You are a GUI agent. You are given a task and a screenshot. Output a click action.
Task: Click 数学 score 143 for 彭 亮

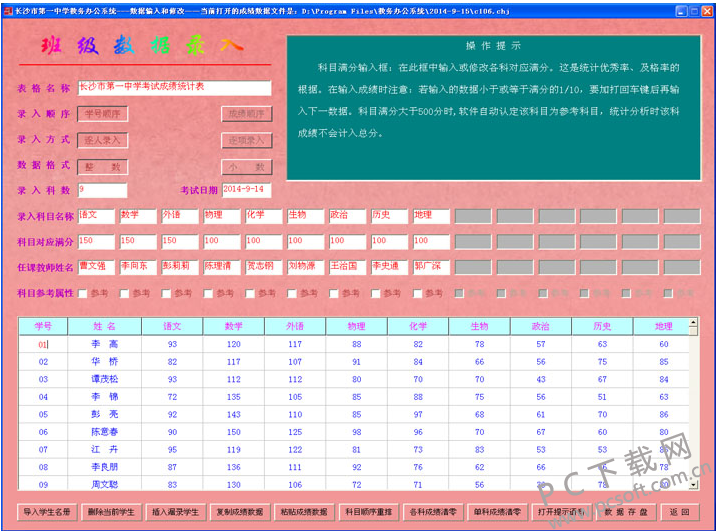tap(234, 414)
